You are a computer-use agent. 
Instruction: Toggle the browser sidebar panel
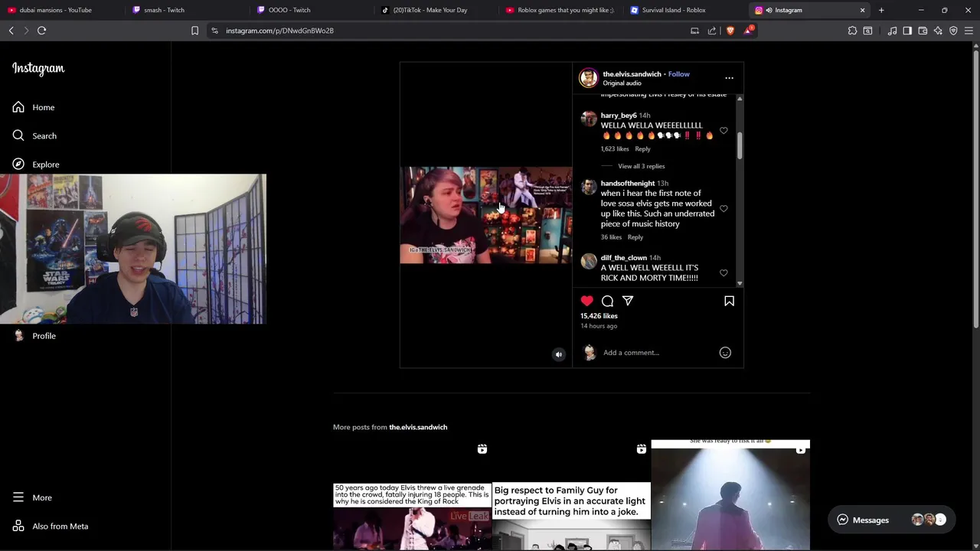point(907,31)
